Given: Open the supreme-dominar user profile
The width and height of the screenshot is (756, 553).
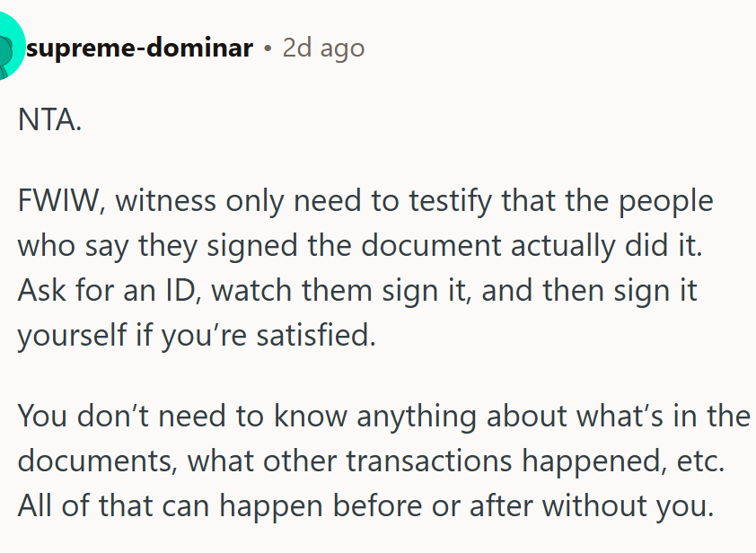Looking at the screenshot, I should pos(139,48).
